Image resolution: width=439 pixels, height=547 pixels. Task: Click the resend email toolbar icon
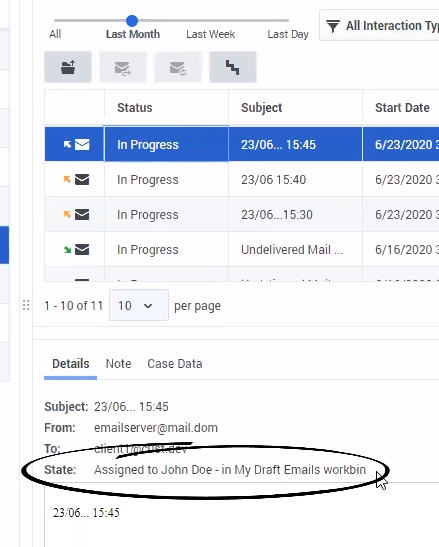[178, 67]
